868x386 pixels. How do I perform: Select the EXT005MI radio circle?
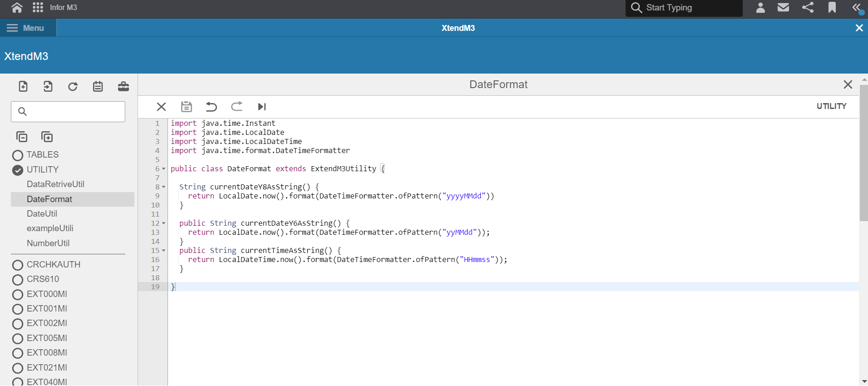point(18,339)
